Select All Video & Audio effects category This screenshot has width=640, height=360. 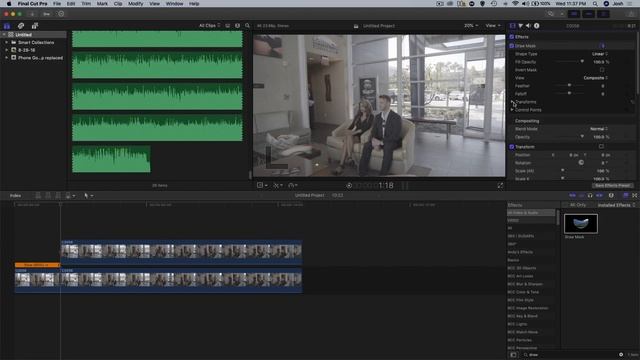(x=531, y=213)
